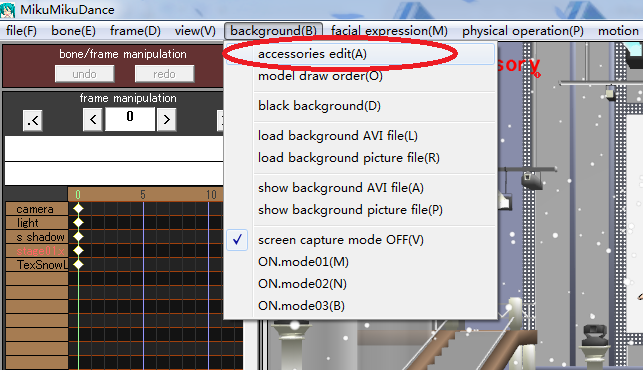Click TexSnowL keyframe diamond at frame 0
Screen dimensions: 643x370
(78, 264)
